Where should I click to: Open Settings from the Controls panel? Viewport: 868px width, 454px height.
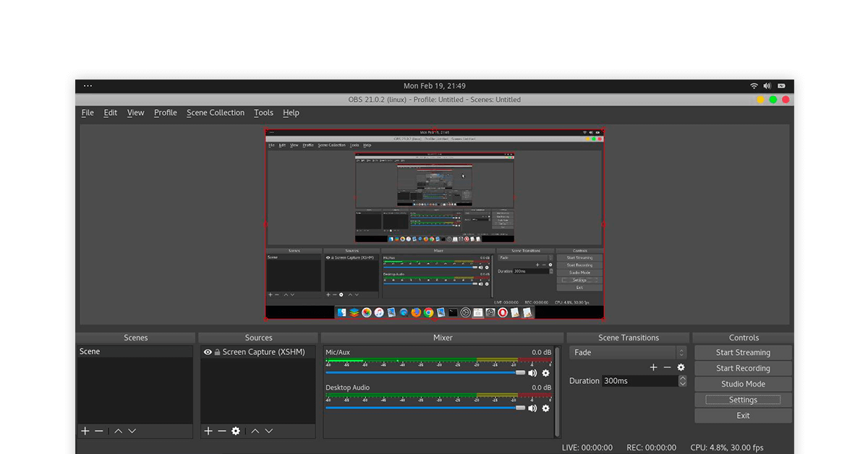click(744, 400)
